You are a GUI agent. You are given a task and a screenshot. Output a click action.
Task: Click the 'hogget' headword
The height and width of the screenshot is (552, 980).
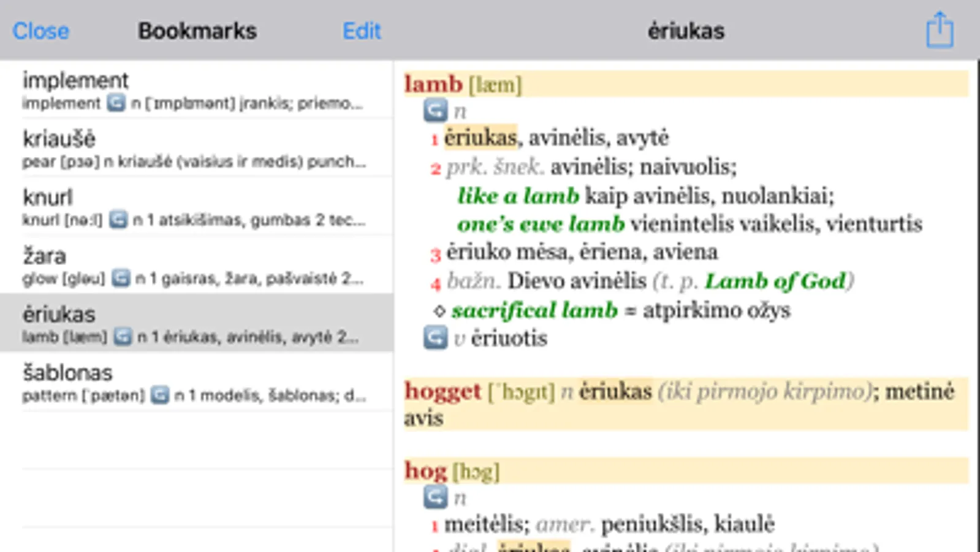[x=443, y=391]
